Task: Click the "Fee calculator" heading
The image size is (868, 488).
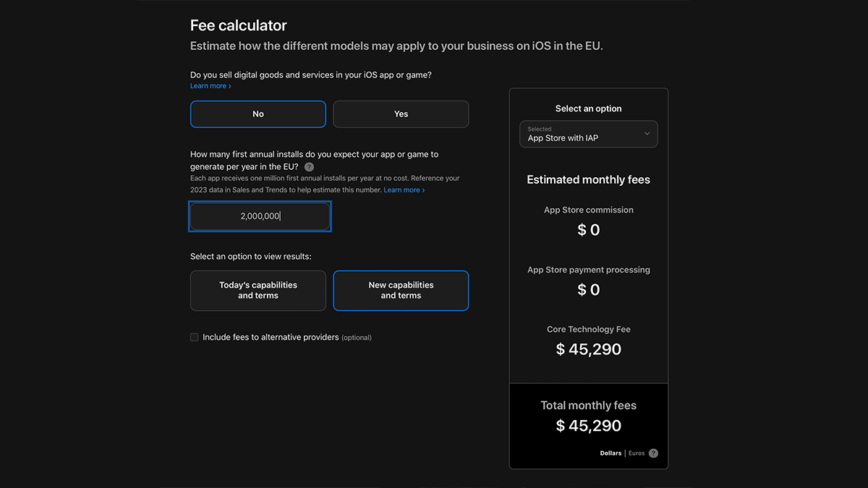Action: 239,26
